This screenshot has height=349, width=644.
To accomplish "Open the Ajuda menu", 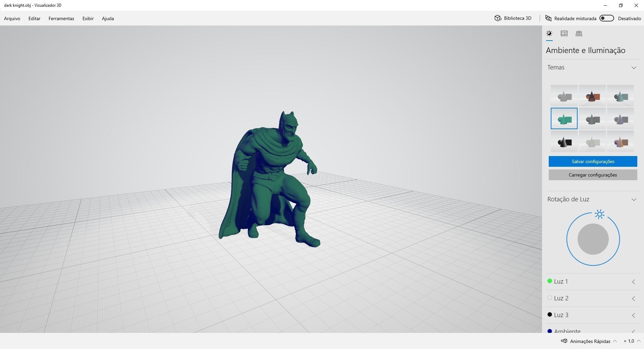I will (108, 18).
